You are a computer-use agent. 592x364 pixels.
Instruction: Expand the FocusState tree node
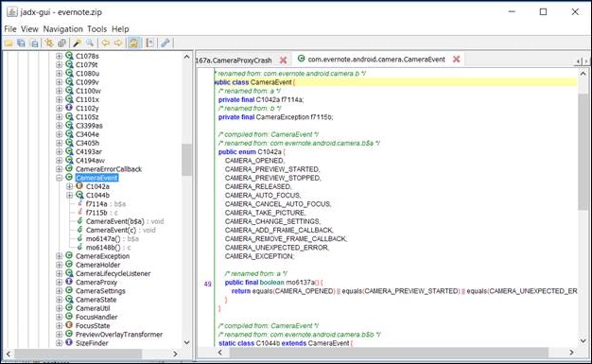pos(60,325)
